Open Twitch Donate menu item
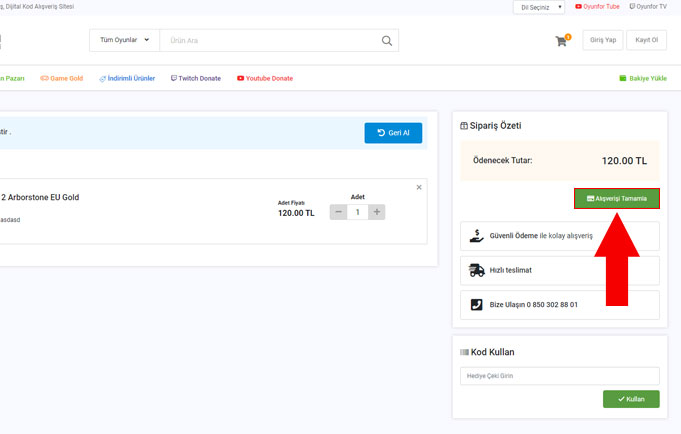Screen dimensions: 681x434 (196, 78)
